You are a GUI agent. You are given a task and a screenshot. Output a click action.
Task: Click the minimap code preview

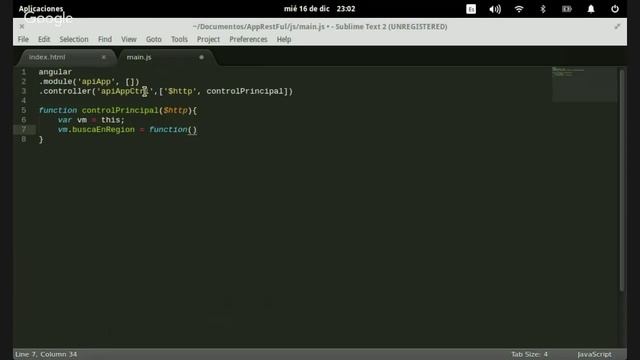584,84
